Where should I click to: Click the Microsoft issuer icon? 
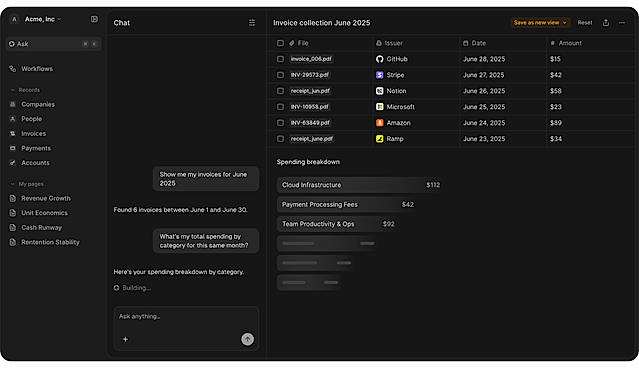click(379, 107)
